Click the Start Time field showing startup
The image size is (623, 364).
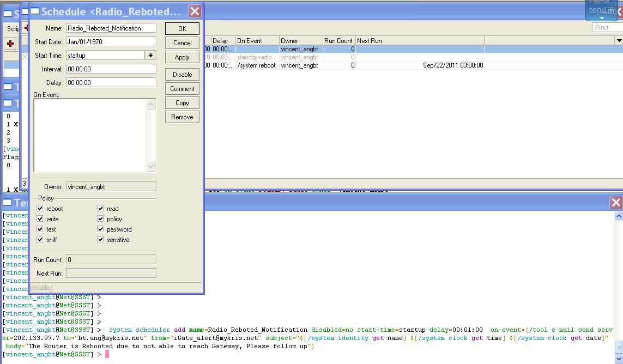pos(105,55)
